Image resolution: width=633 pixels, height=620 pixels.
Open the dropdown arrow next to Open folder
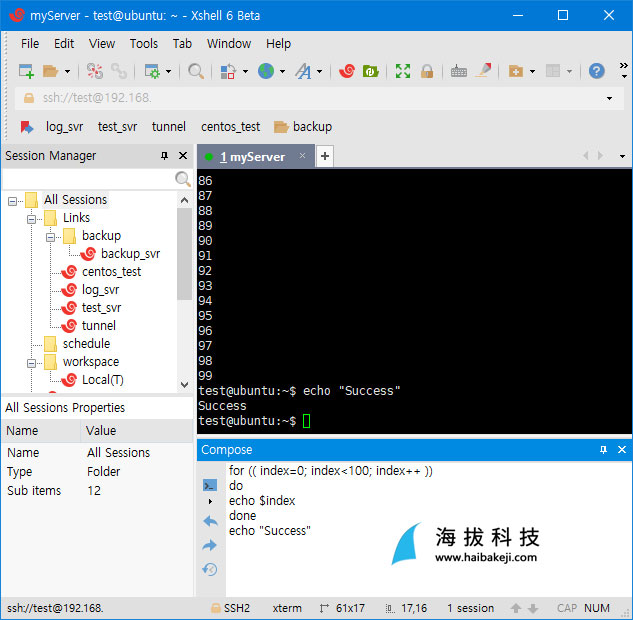click(x=67, y=71)
